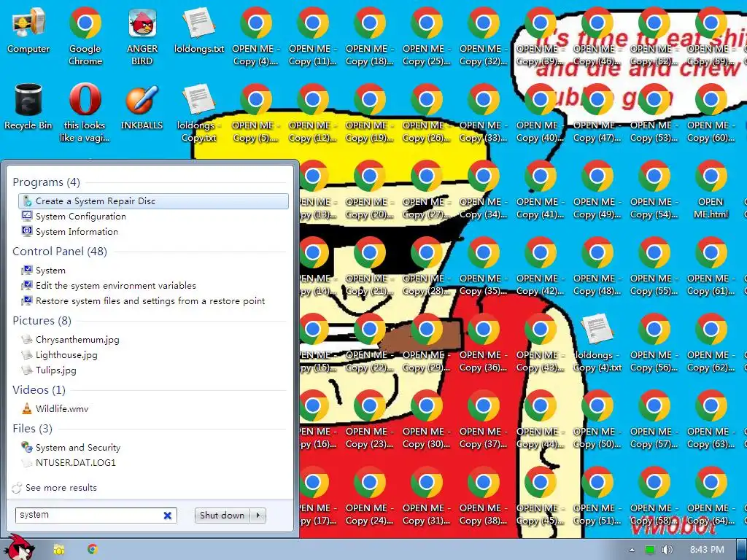Select 'OPEN ME - Copy (40)' icon
The image size is (747, 560).
(541, 112)
